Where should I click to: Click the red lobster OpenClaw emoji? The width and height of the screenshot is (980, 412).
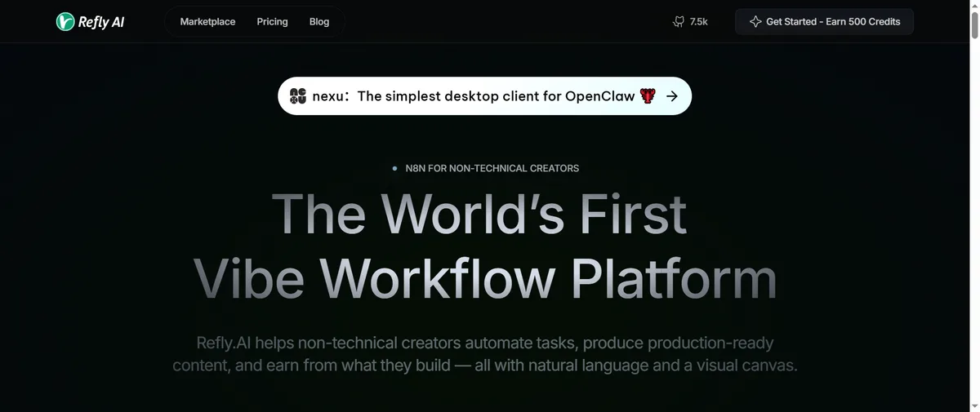pyautogui.click(x=648, y=95)
